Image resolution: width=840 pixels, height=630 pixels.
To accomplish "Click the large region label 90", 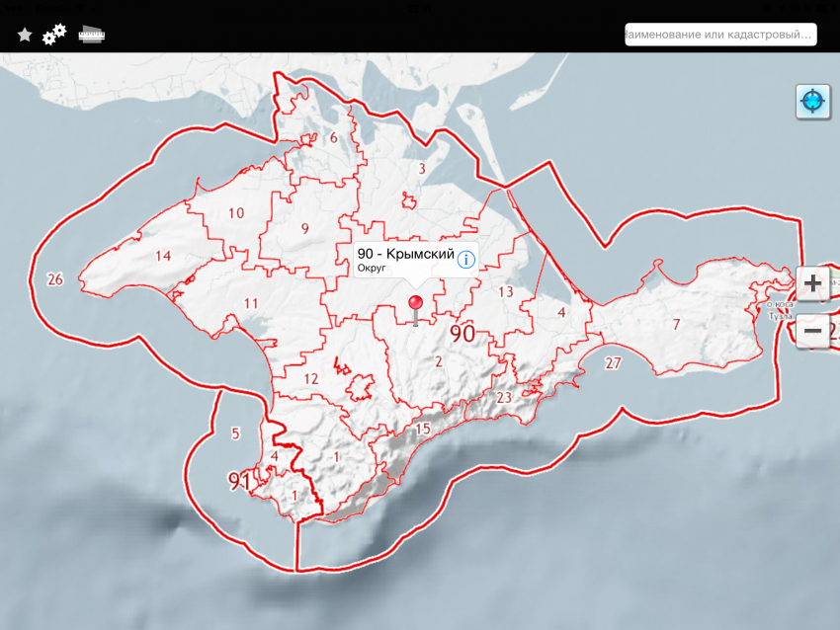I will 462,334.
